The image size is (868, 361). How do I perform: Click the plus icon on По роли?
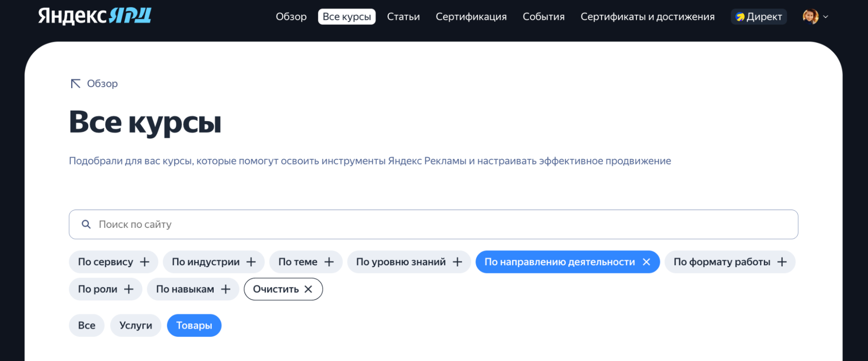[x=129, y=289]
